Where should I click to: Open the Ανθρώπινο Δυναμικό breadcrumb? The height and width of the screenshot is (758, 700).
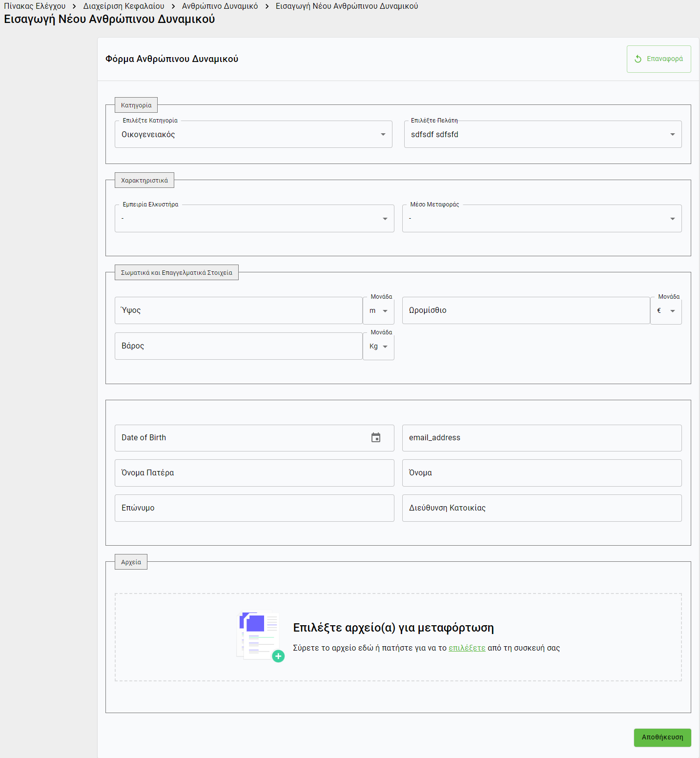point(220,6)
